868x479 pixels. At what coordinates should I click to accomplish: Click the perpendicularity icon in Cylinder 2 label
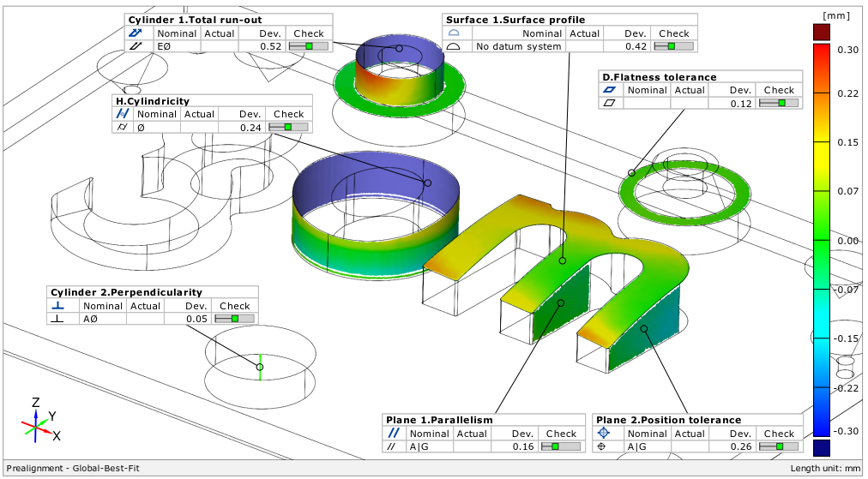pyautogui.click(x=57, y=306)
